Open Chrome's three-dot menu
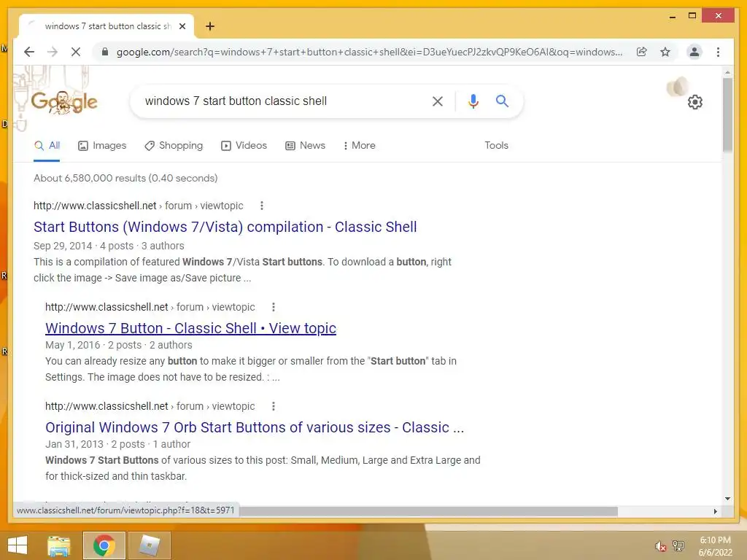The width and height of the screenshot is (747, 560). pyautogui.click(x=718, y=52)
